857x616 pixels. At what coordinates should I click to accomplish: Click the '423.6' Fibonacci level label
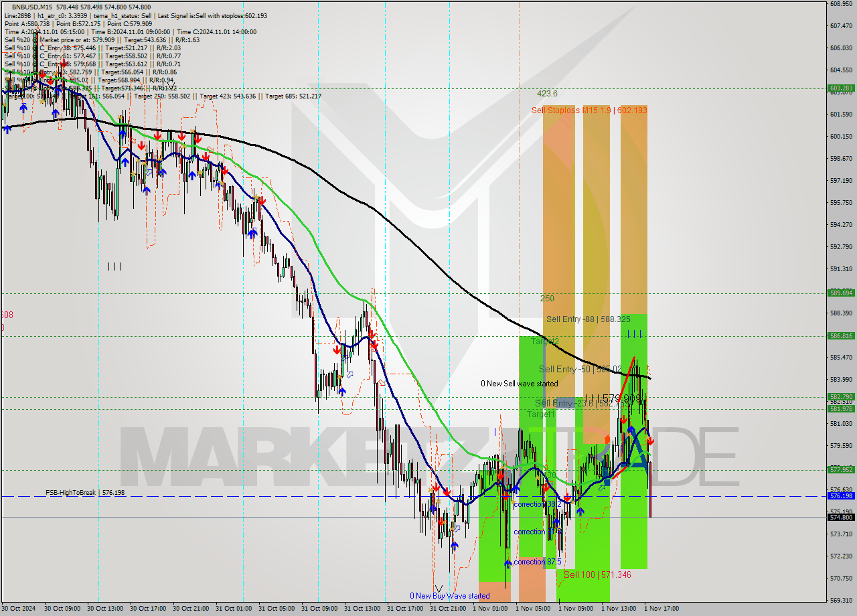click(x=547, y=94)
